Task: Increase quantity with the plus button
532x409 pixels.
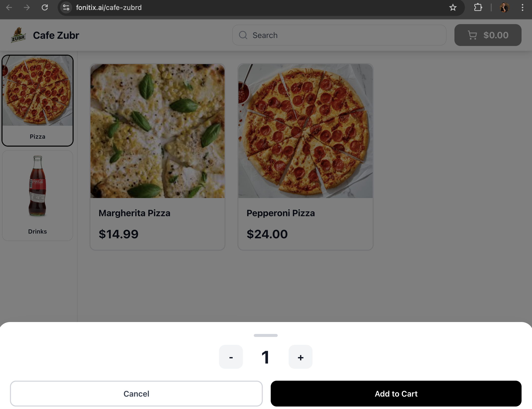Action: pyautogui.click(x=300, y=357)
